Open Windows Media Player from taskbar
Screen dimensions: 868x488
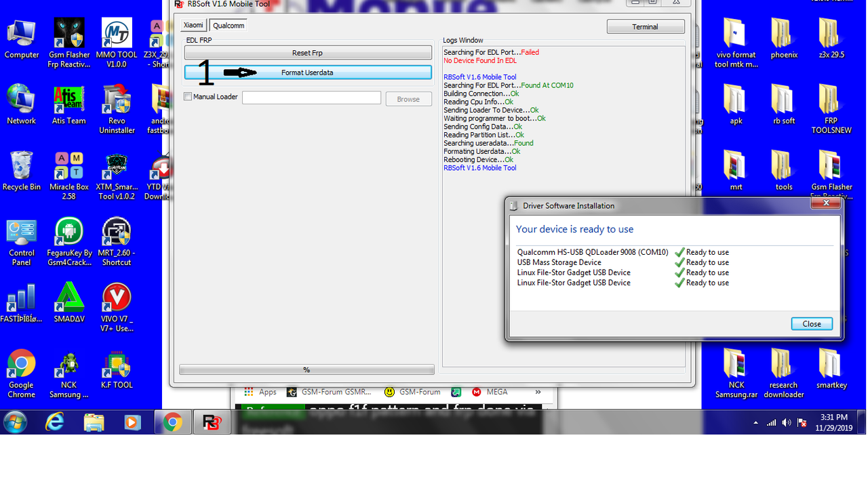click(x=132, y=423)
